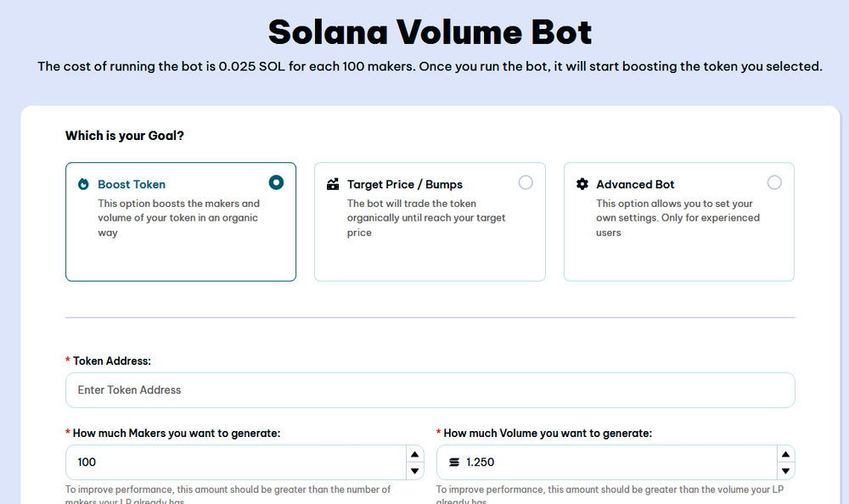Select the Boost Token radio button

click(x=276, y=182)
